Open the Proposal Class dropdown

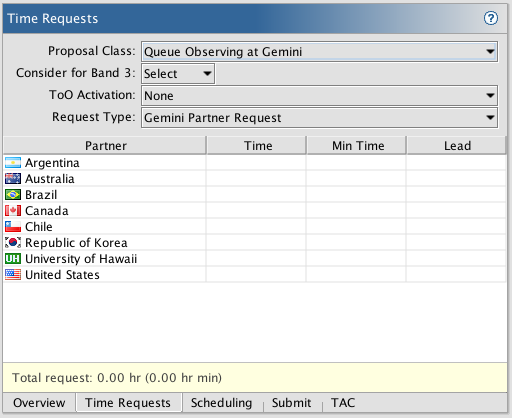click(x=319, y=52)
